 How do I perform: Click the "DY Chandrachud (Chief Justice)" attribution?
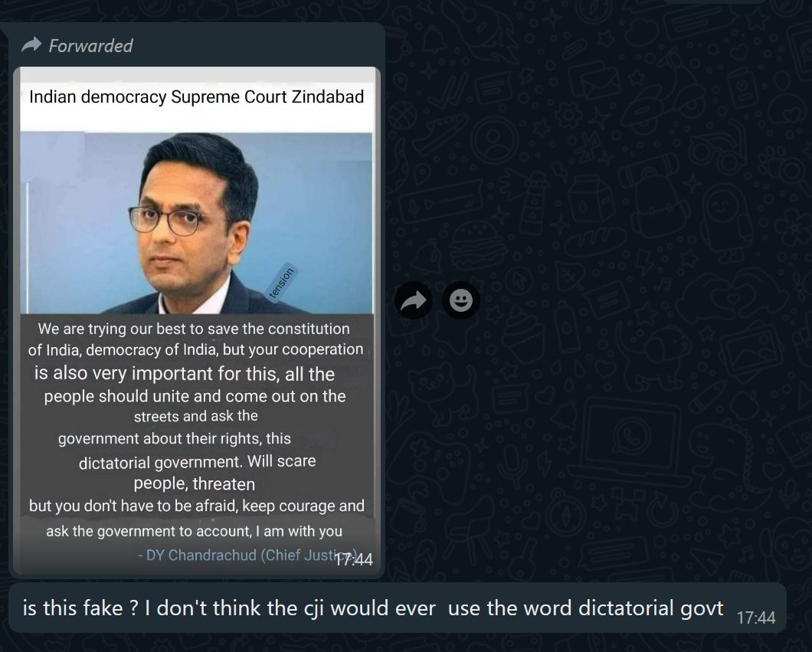click(x=247, y=555)
